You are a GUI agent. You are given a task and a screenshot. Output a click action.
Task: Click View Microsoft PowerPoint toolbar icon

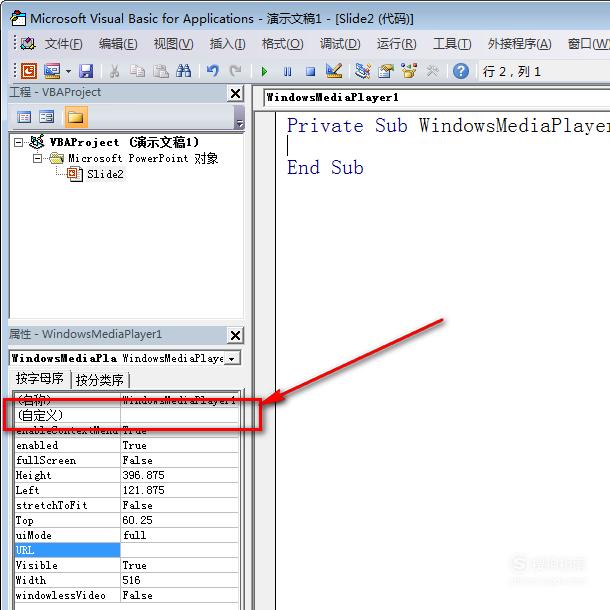point(29,71)
